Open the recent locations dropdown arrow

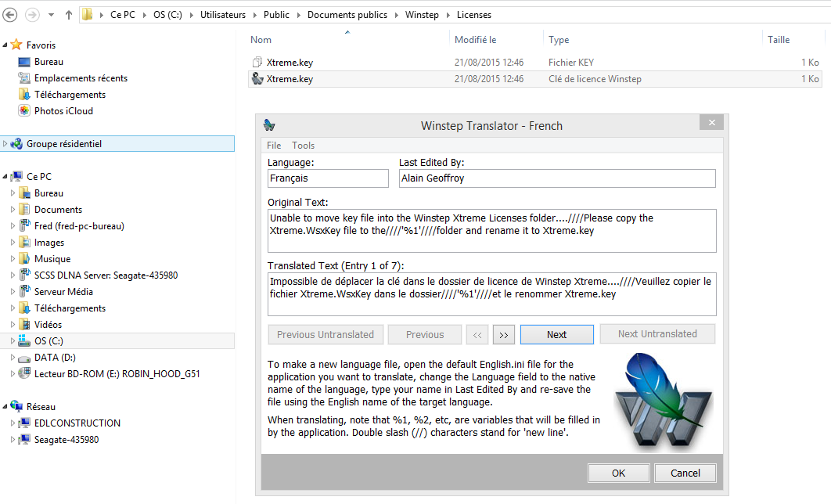[x=51, y=15]
